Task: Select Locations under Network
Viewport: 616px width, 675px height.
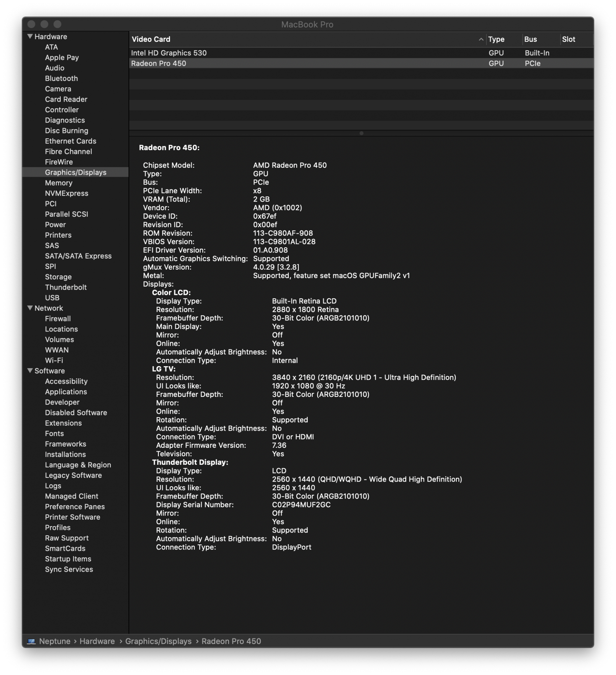Action: coord(61,329)
